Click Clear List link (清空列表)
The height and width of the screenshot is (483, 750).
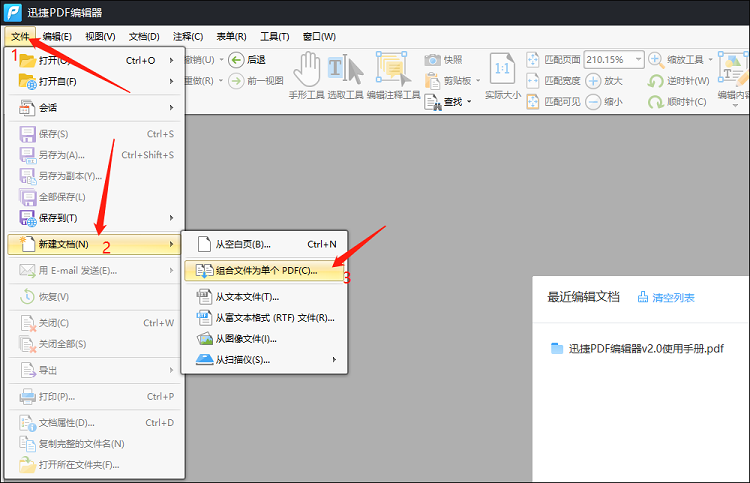[673, 297]
